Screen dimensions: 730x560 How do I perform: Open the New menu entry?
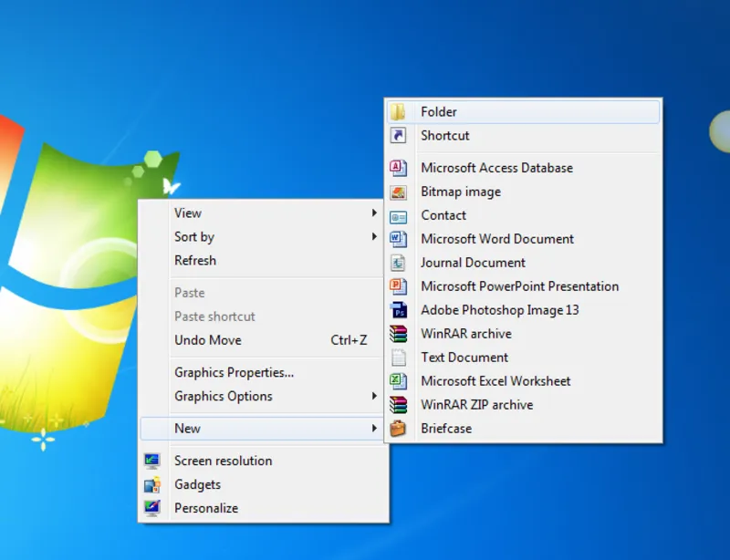click(x=263, y=429)
